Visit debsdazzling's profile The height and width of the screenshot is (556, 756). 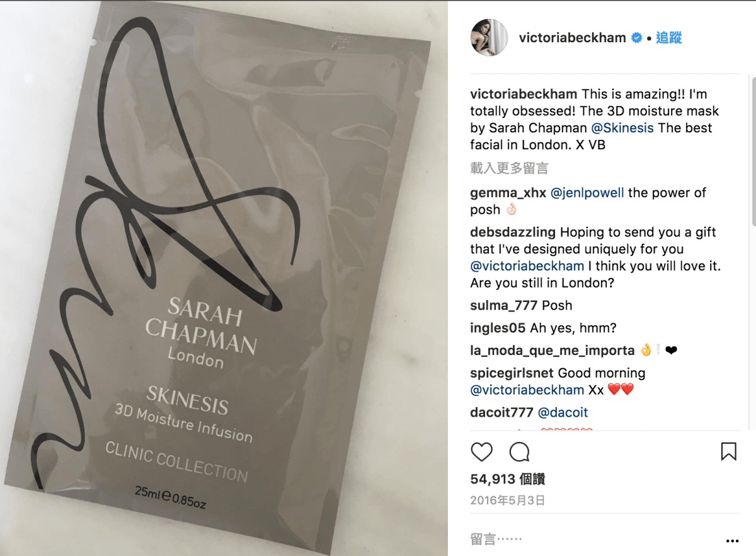(x=513, y=233)
